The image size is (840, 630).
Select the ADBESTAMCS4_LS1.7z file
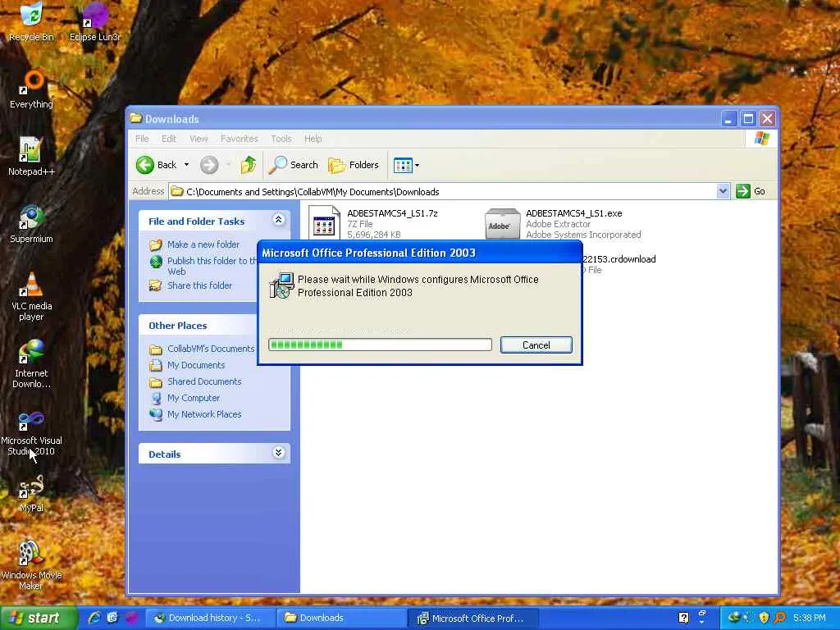374,223
